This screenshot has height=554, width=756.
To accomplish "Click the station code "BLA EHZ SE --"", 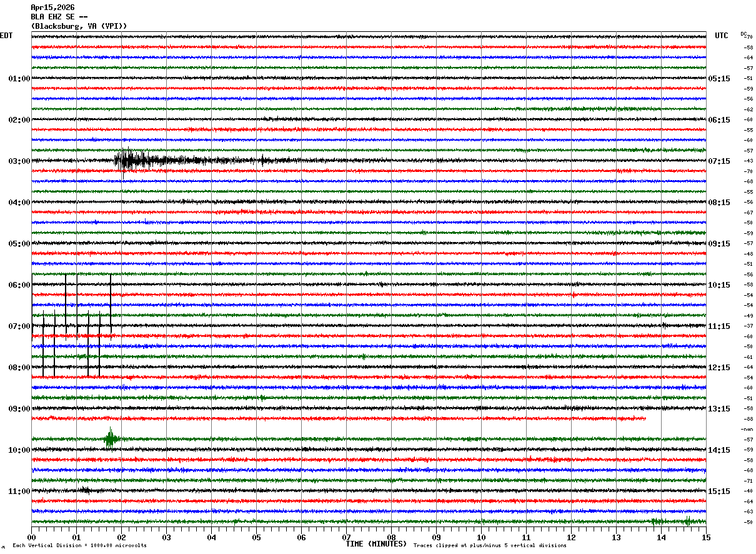I will 59,17.
